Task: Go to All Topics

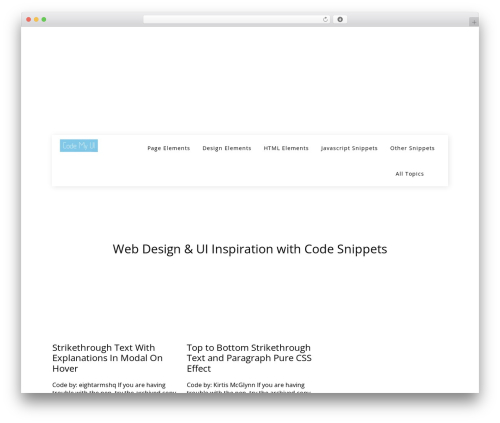Action: pos(409,174)
